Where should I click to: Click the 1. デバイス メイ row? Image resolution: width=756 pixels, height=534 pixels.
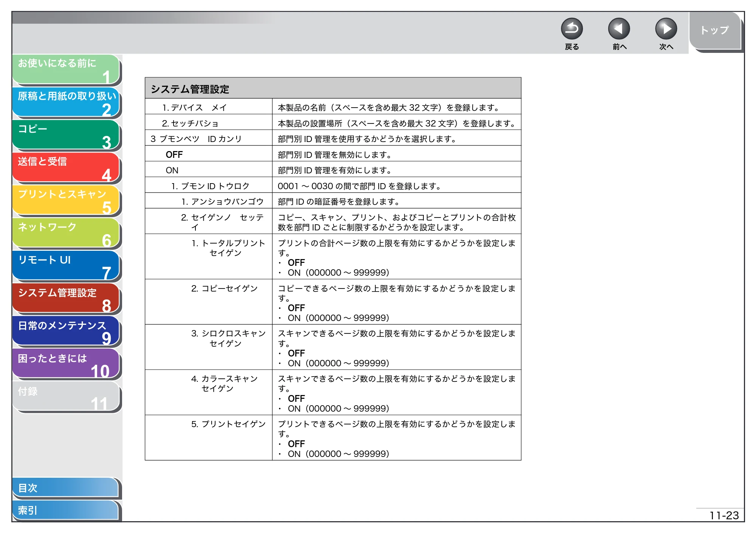click(333, 107)
